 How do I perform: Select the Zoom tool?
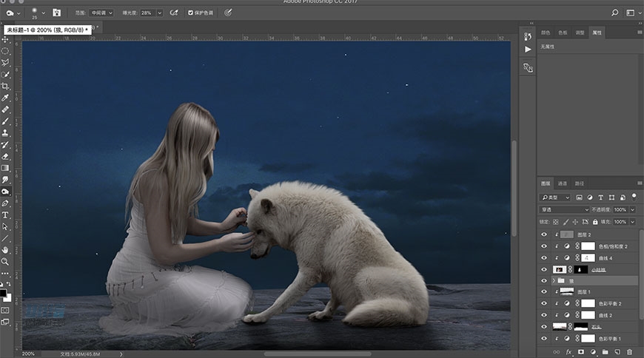tap(5, 262)
